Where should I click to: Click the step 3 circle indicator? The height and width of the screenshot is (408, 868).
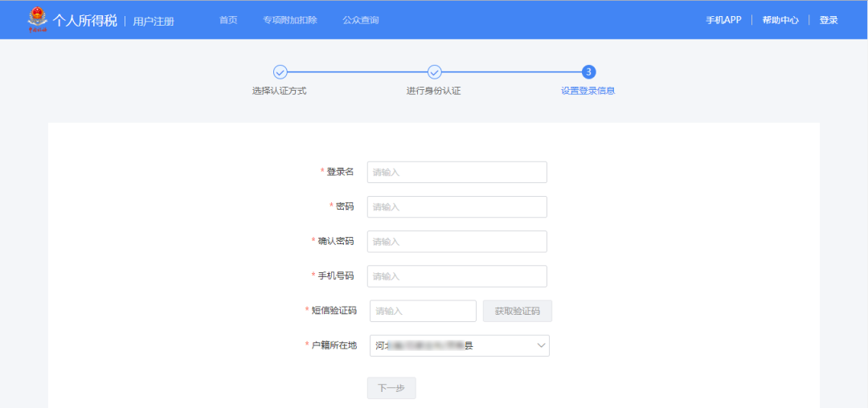[588, 72]
